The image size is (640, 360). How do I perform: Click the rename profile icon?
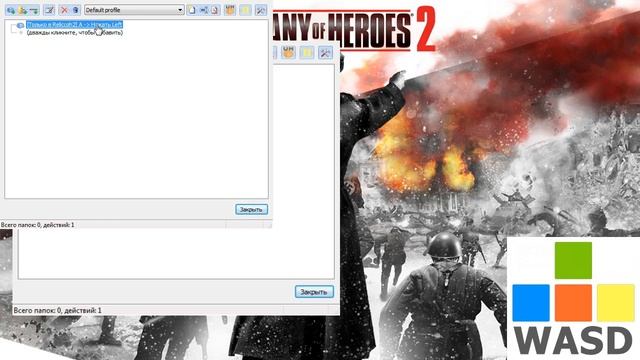point(204,10)
